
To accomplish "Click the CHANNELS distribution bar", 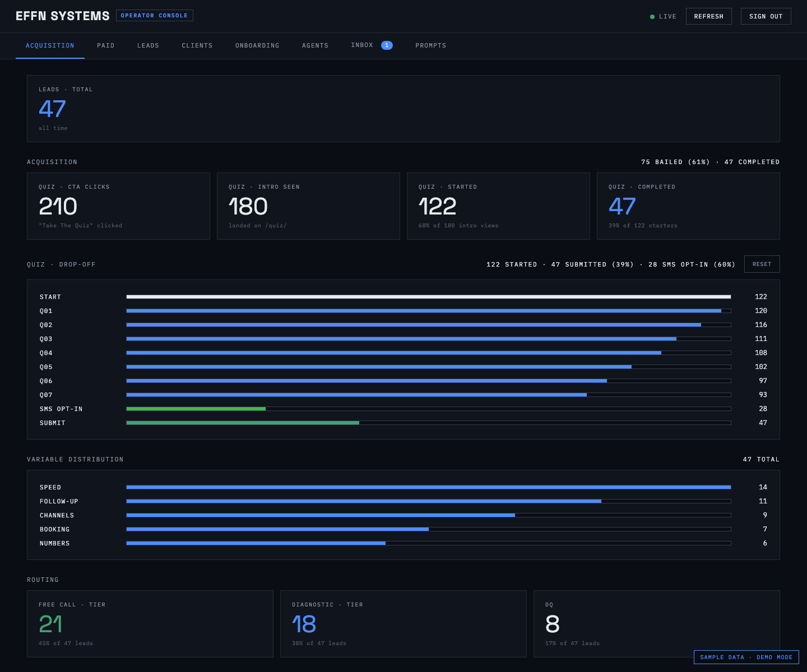I will [x=429, y=515].
